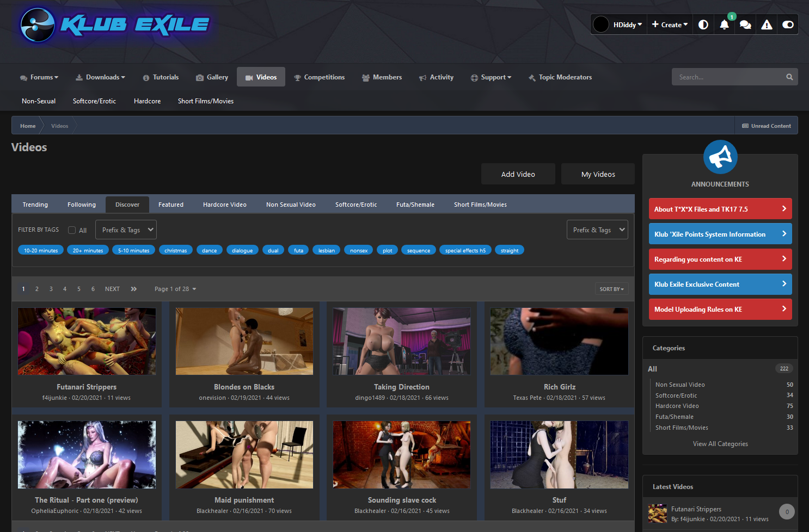The image size is (809, 532).
Task: Switch to the Non Sexual Video tab
Action: coord(291,205)
